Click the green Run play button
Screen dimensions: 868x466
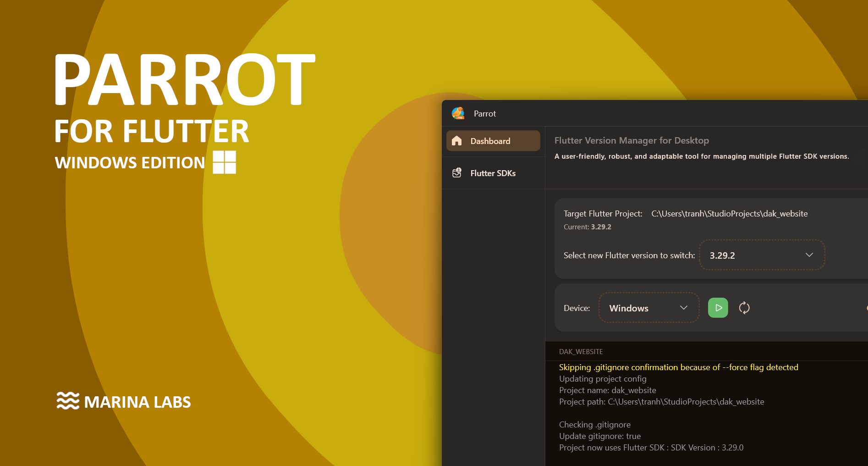pyautogui.click(x=718, y=308)
